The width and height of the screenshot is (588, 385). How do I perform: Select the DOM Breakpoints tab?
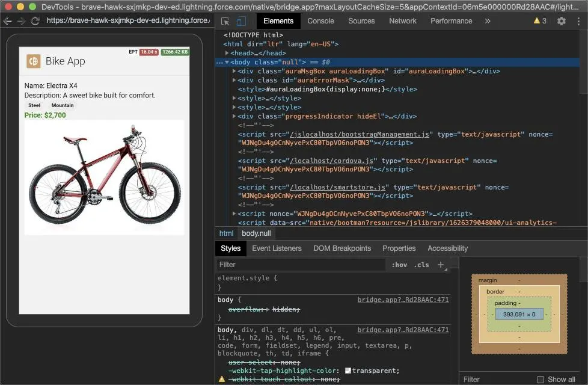click(x=342, y=248)
